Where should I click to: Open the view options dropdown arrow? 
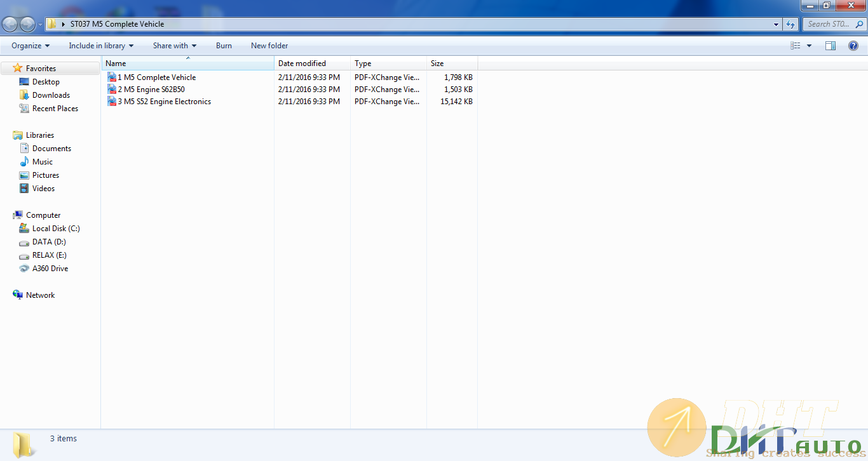pyautogui.click(x=809, y=46)
